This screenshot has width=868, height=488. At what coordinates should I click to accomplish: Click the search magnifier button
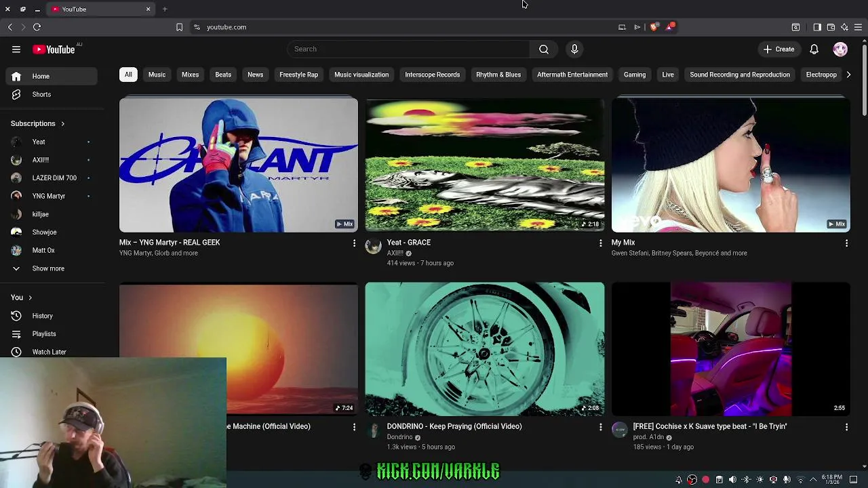[x=544, y=49]
